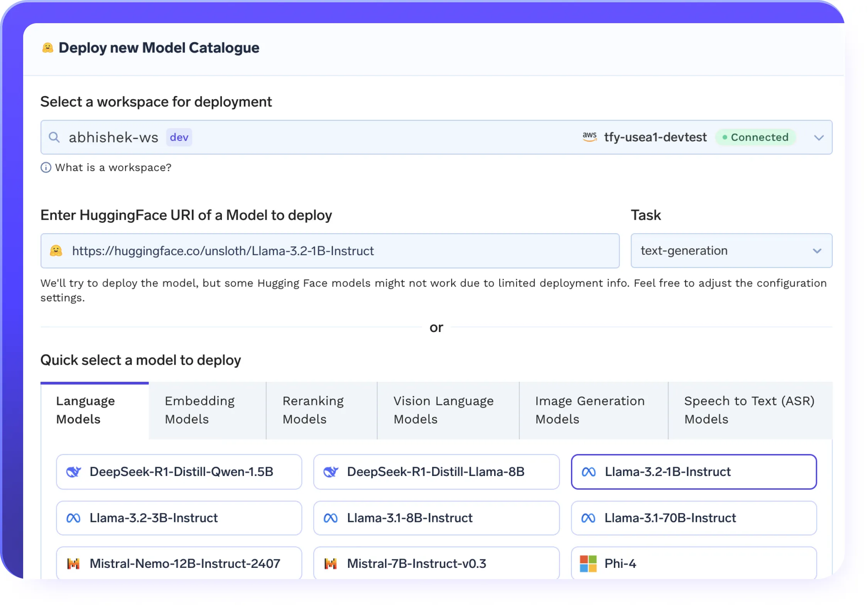Viewport: 868px width, 608px height.
Task: Click Meta logo on Llama-3.1-70B-Instruct card
Action: 588,518
